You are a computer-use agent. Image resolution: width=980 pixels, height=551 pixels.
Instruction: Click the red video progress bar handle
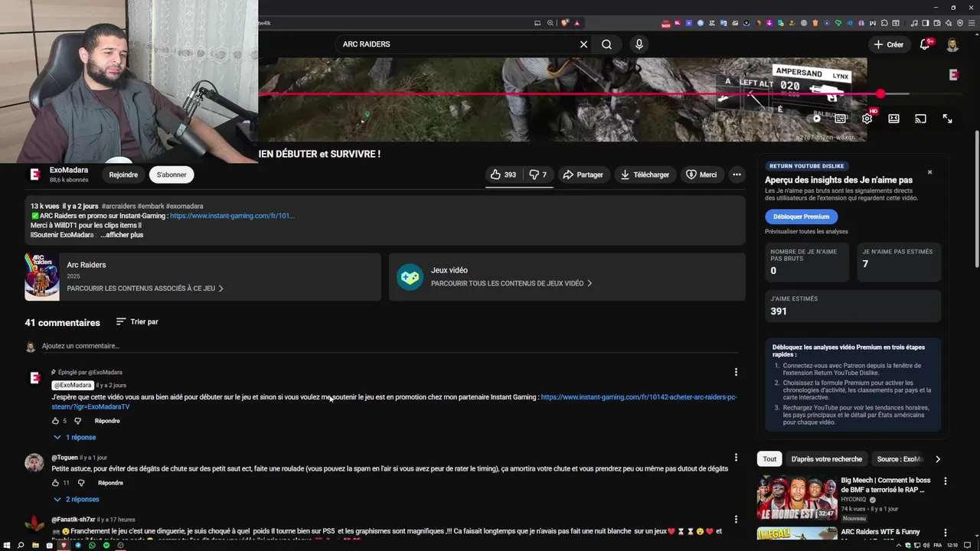click(880, 93)
